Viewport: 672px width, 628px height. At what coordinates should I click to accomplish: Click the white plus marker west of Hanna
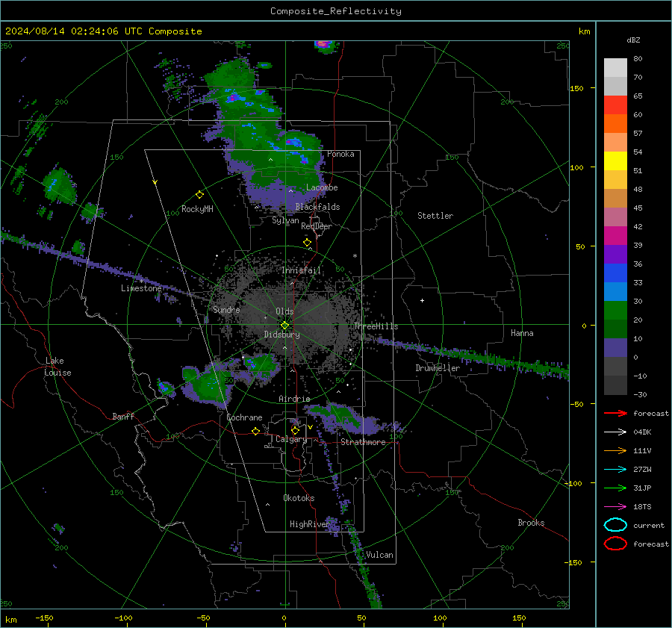(x=422, y=300)
